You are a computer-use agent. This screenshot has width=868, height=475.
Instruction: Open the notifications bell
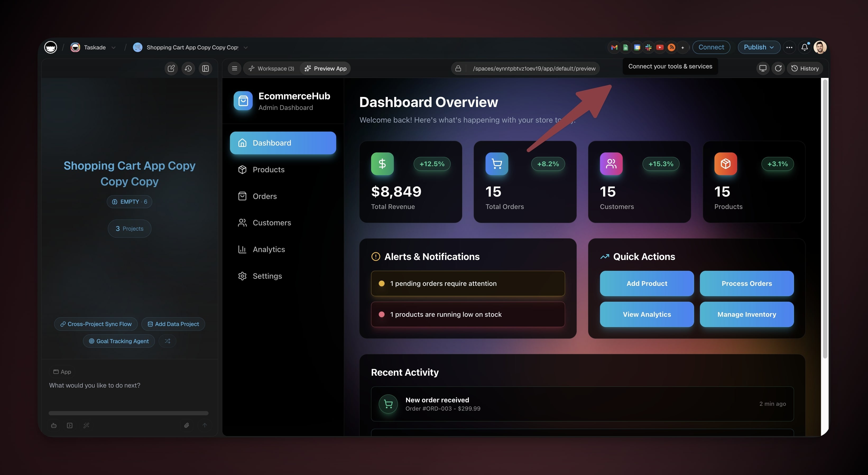click(804, 48)
